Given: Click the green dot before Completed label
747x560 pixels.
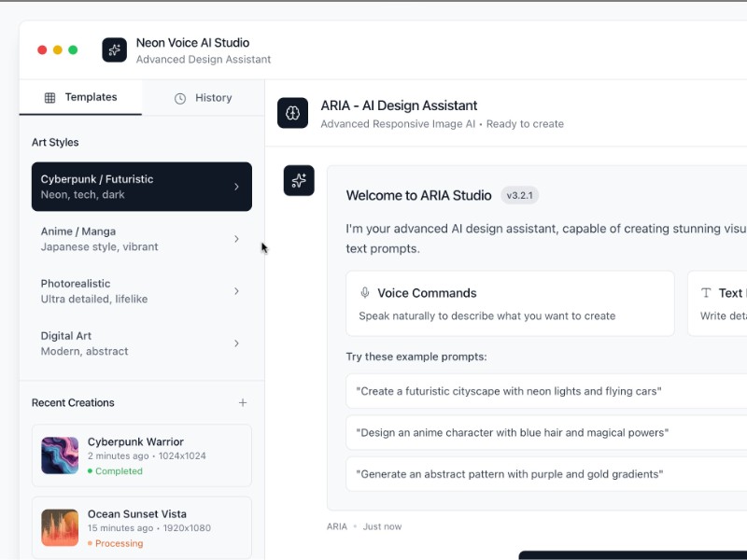Looking at the screenshot, I should tap(89, 471).
